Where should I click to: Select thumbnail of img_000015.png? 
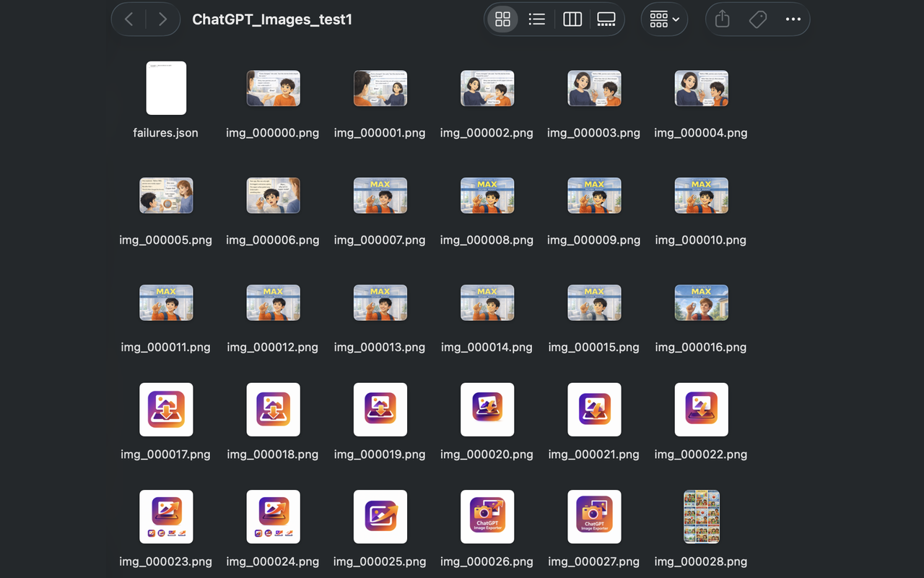tap(594, 303)
